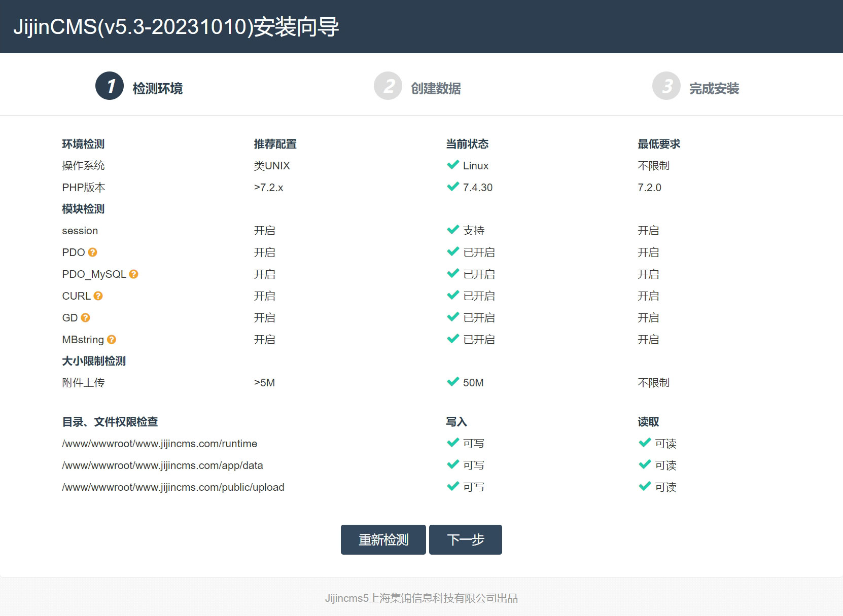
Task: Click the 大小限制检测 section heading
Action: 94,361
